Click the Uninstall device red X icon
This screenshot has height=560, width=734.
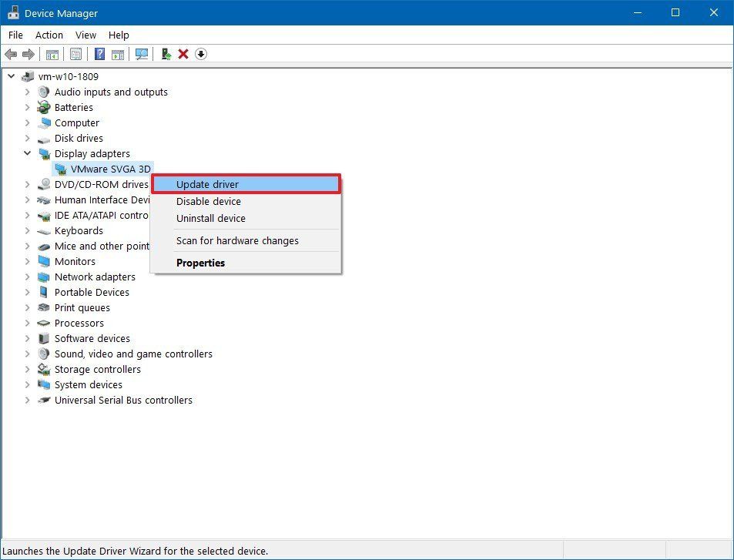(x=183, y=54)
